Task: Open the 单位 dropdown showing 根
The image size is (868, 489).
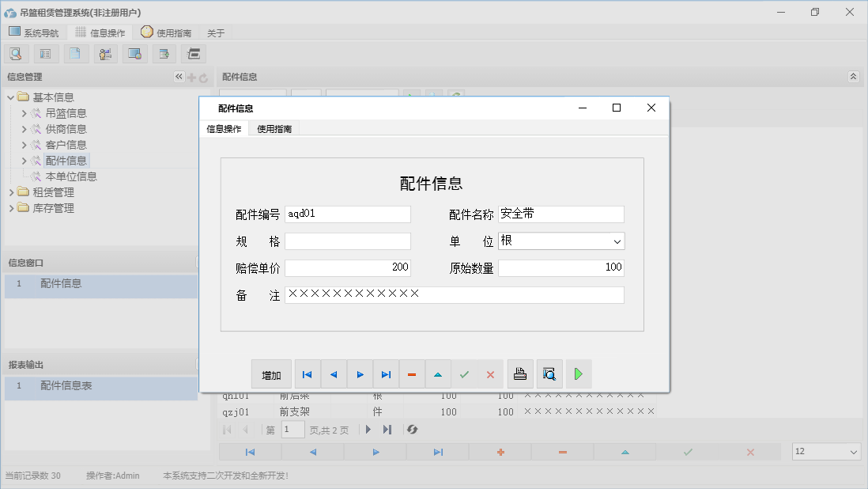Action: coord(617,241)
